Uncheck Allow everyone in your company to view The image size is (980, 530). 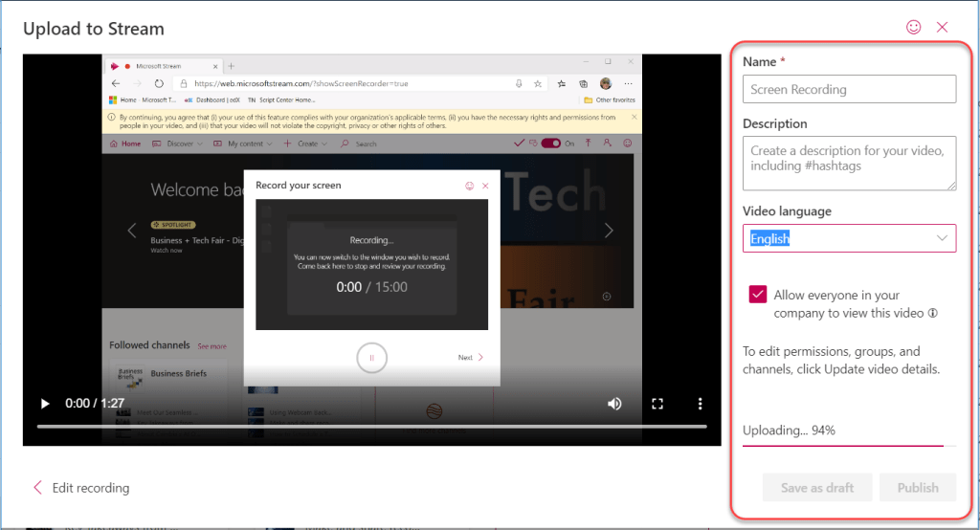coord(758,295)
